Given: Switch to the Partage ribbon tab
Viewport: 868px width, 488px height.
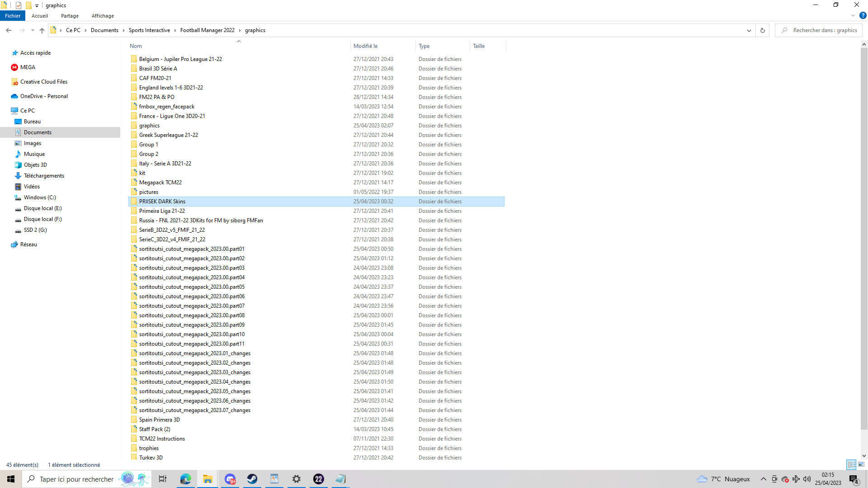Looking at the screenshot, I should (70, 16).
